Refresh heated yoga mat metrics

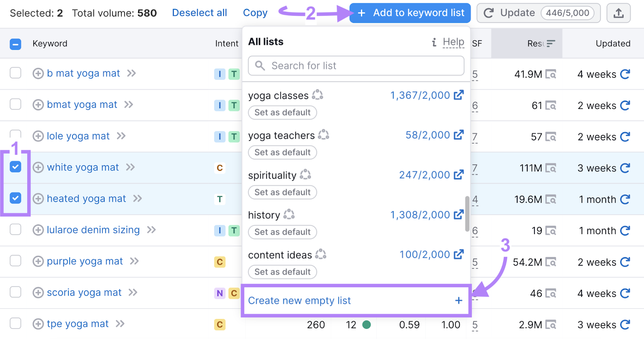click(625, 199)
